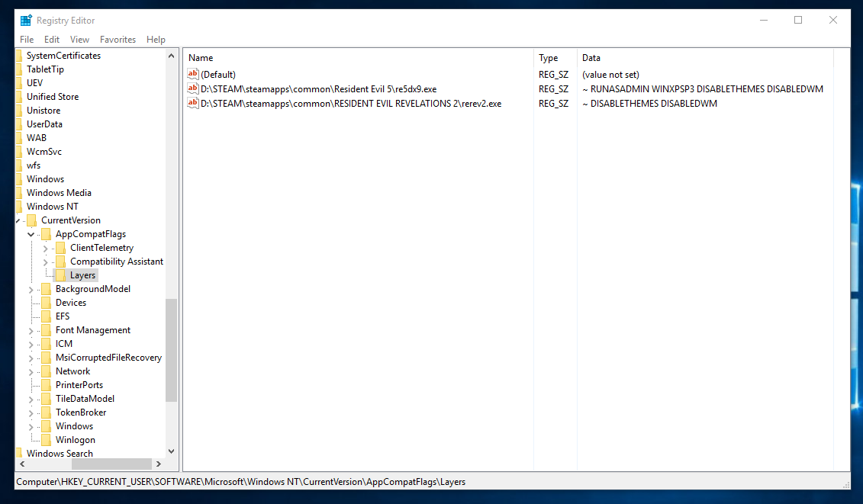Screen dimensions: 863x504
Task: Click the registry path in the status bar
Action: point(240,482)
